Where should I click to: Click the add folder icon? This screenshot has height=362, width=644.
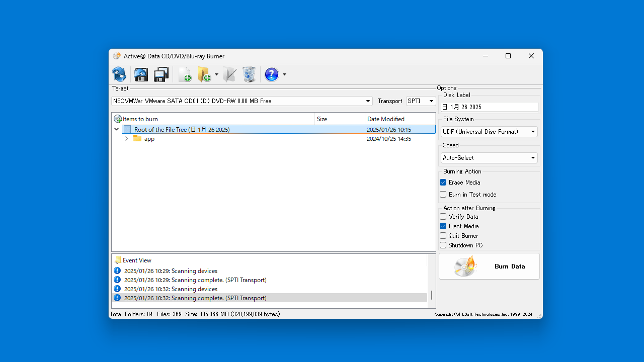click(x=204, y=74)
